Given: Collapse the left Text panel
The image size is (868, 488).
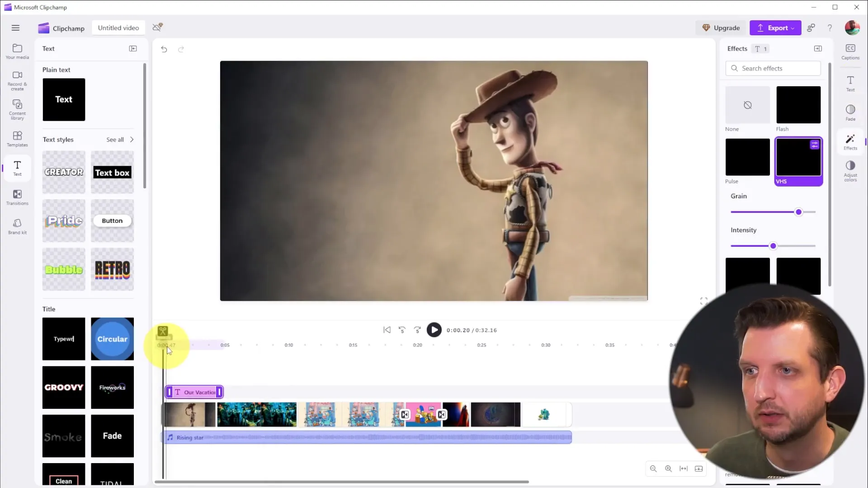Looking at the screenshot, I should [133, 48].
